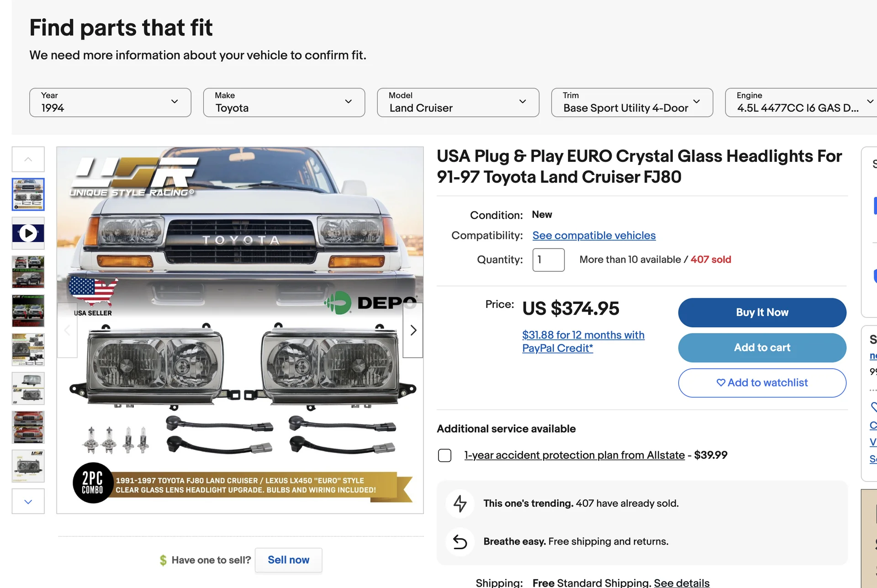Viewport: 877px width, 588px height.
Task: Expand the Trim dropdown selector
Action: (632, 102)
